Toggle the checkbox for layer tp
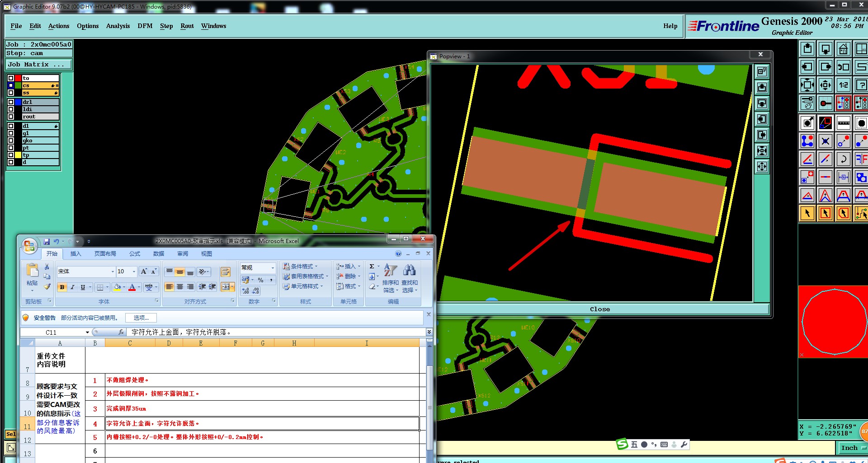This screenshot has height=463, width=868. click(x=11, y=155)
